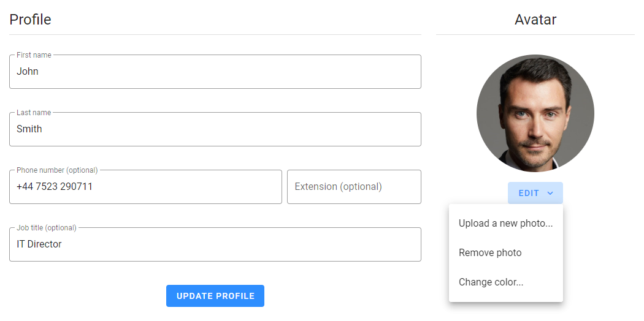644x321 pixels.
Task: Place cursor on "IT Director" text
Action: pyautogui.click(x=39, y=244)
